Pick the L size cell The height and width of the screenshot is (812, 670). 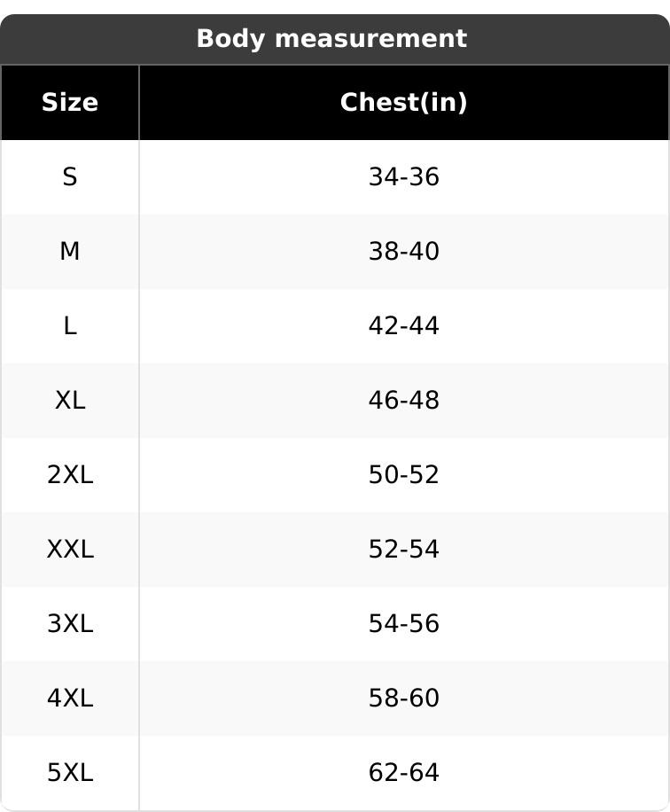(70, 326)
